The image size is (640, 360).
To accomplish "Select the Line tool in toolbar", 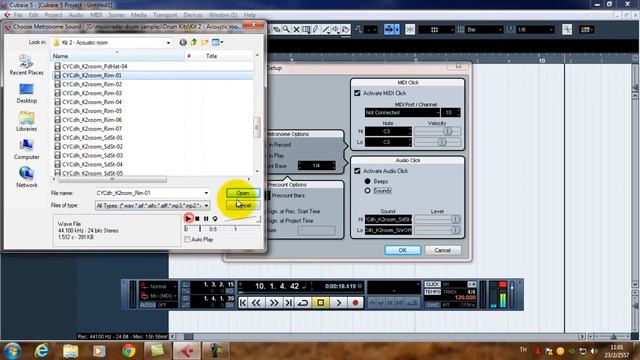I will point(326,29).
